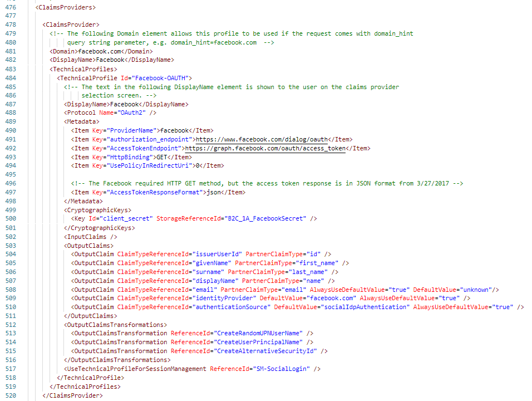Click the "B2C_1A_FacebookSecret" storage reference value
This screenshot has width=532, height=401.
pos(265,218)
